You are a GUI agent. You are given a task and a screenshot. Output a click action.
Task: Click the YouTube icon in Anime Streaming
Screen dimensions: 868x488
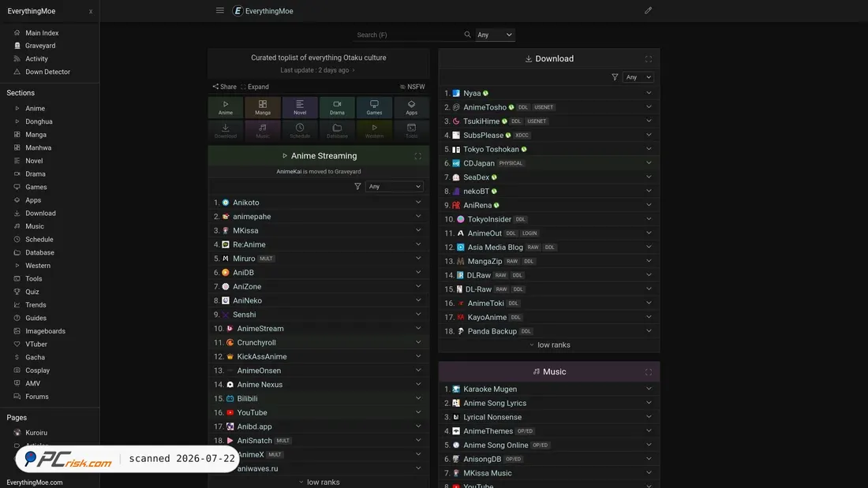coord(230,412)
